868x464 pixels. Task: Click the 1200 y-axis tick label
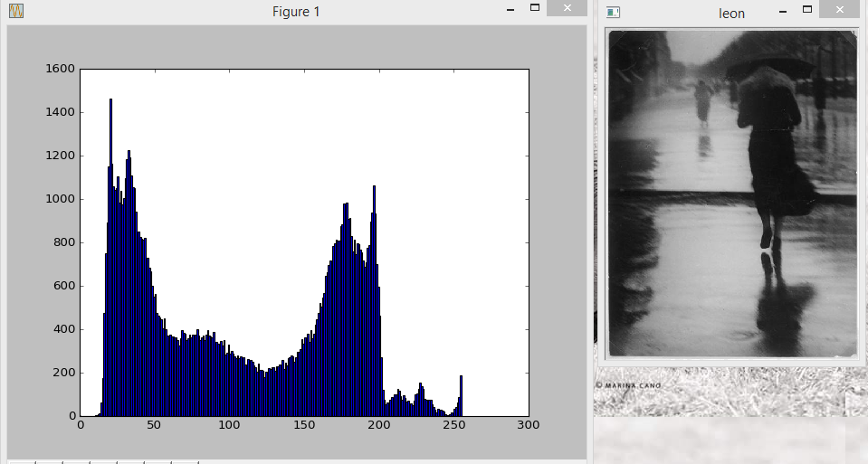(60, 156)
